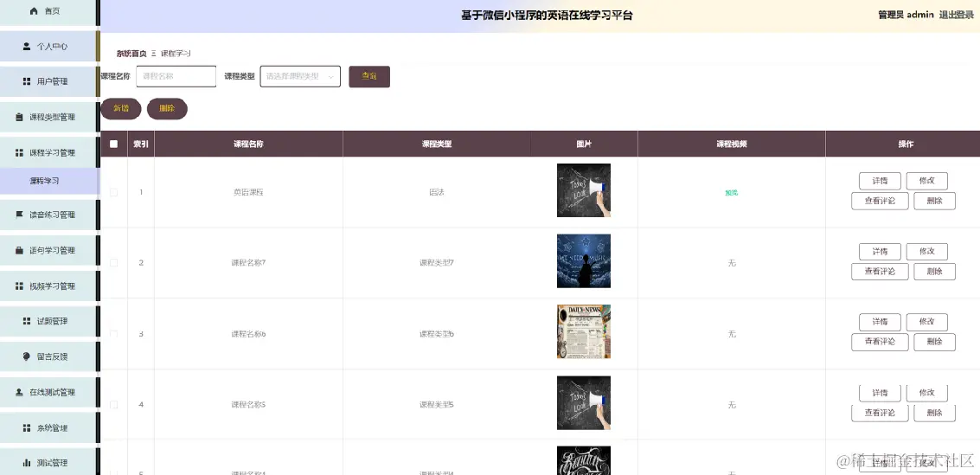Screen dimensions: 980x475
Task: Go to 系统首页 in the breadcrumb
Action: coord(131,53)
